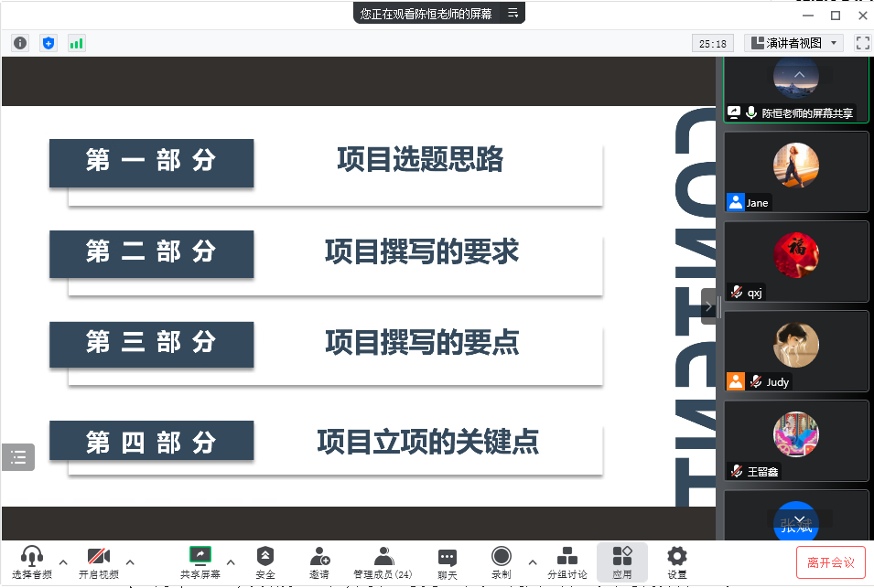Screen dimensions: 874x588
Task: Open 设置 settings gear
Action: point(676,556)
